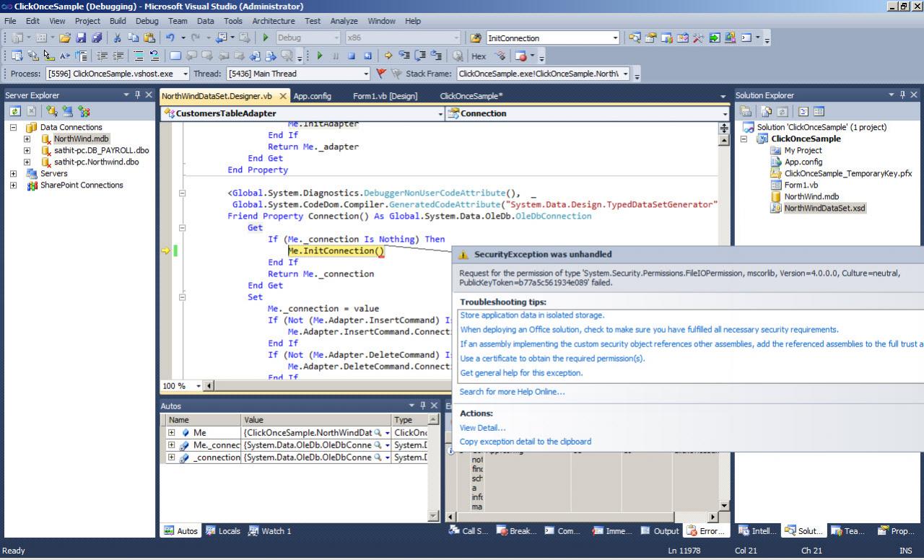Click the Save All icon
924x560 pixels.
coord(97,38)
